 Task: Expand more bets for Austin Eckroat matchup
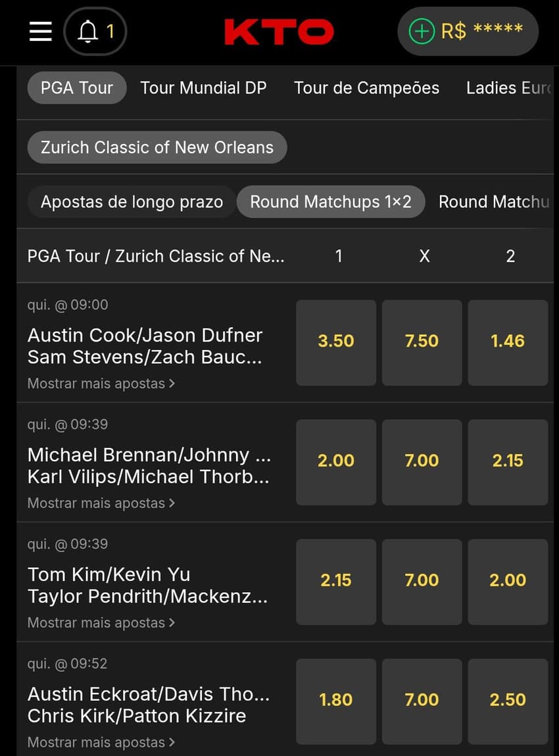[x=101, y=743]
